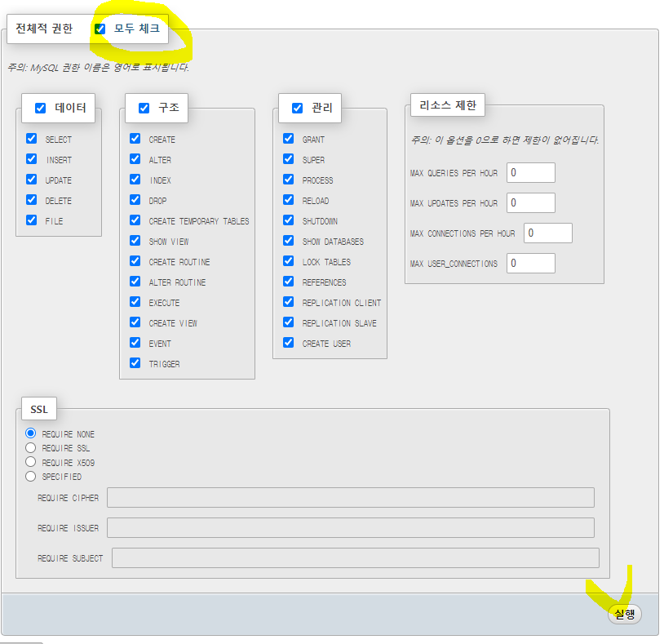Uncheck CREATE TEMPORARY TABLES privilege
664x644 pixels.
135,220
